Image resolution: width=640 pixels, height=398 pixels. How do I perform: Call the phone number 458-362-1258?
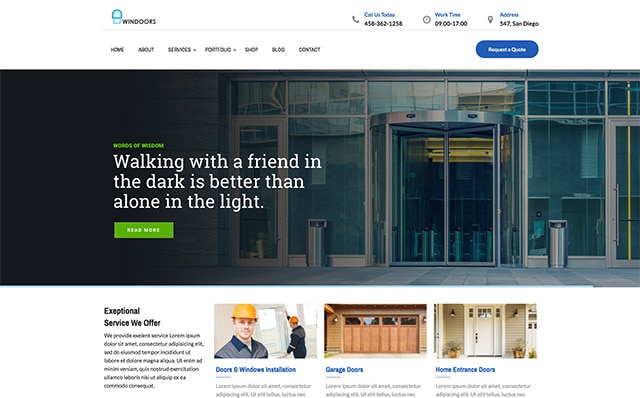(383, 24)
